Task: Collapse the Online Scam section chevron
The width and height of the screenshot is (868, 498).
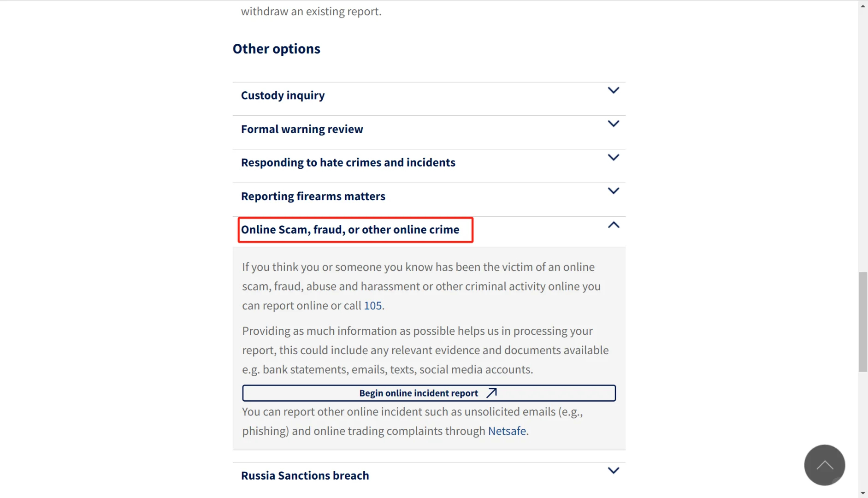Action: [613, 225]
